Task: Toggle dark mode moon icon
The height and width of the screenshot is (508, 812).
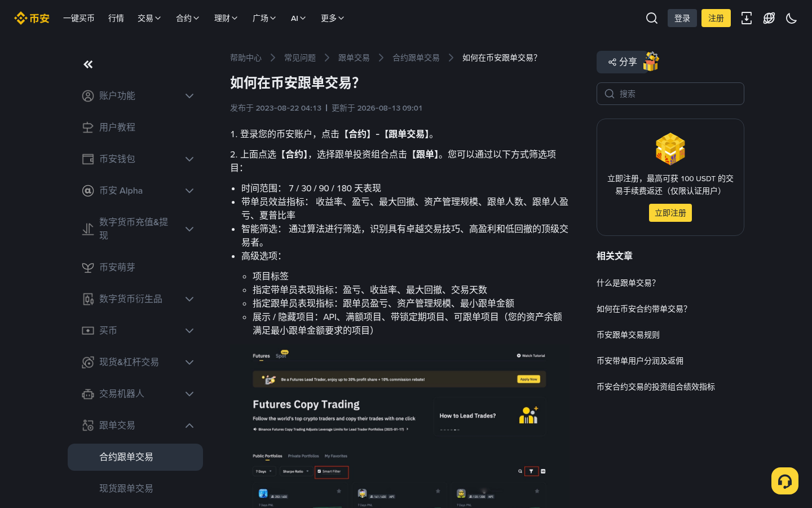Action: [x=792, y=18]
